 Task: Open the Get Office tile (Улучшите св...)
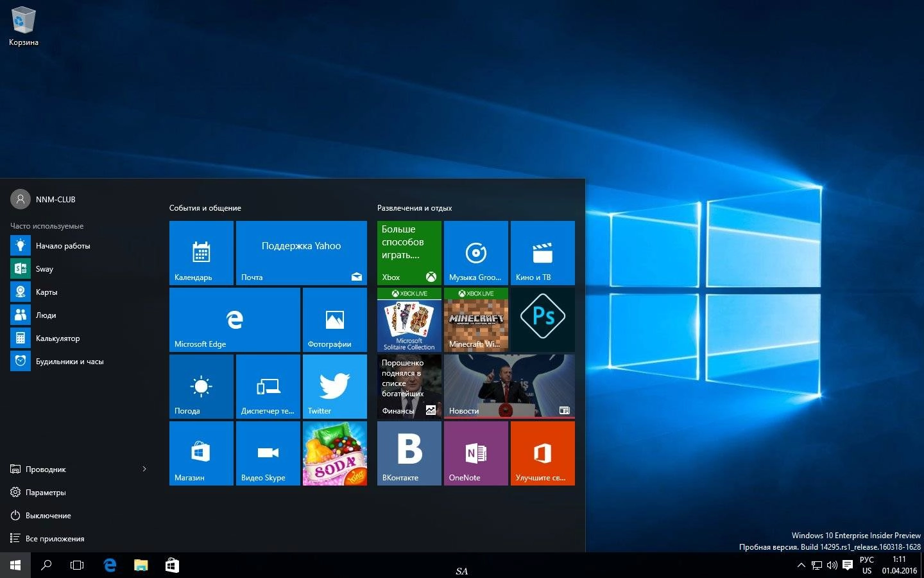(543, 453)
